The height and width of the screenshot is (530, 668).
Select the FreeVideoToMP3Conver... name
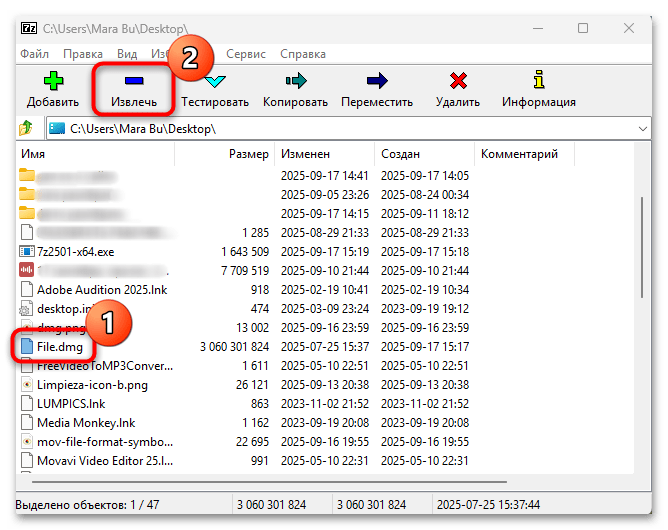click(105, 366)
